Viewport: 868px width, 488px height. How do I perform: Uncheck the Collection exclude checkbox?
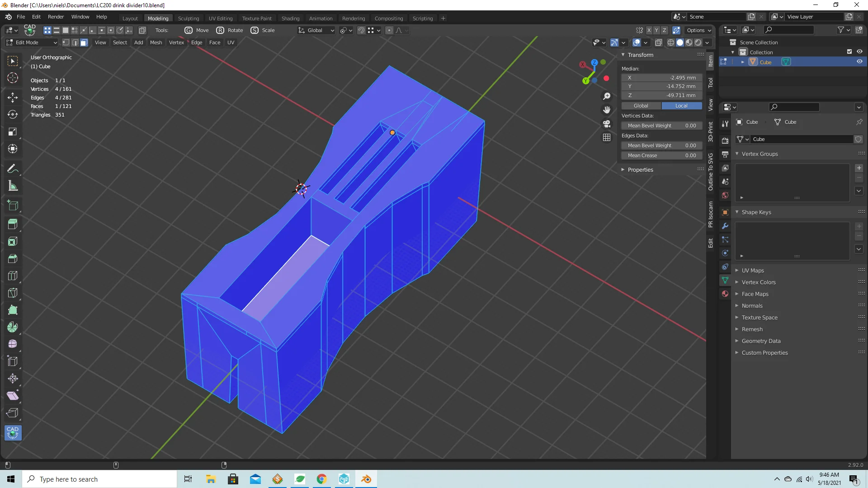click(x=849, y=52)
